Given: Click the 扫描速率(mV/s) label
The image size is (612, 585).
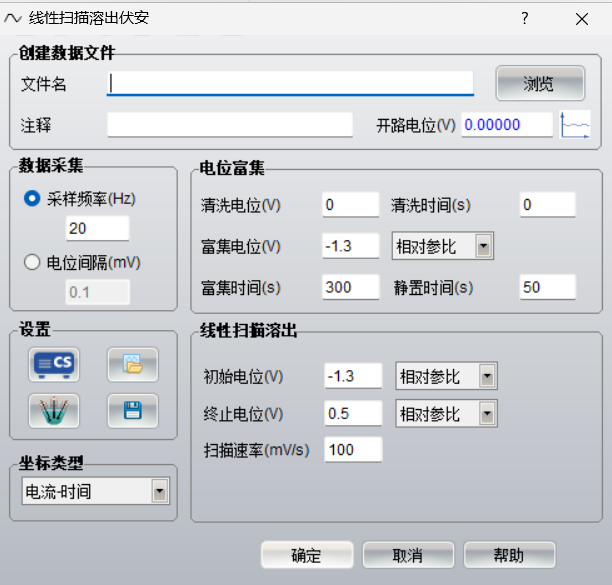Looking at the screenshot, I should [256, 450].
